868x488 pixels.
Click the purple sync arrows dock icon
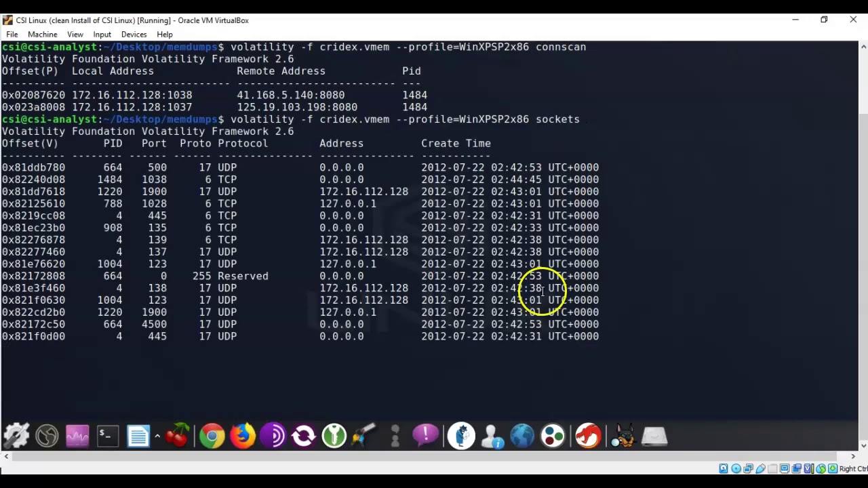[x=303, y=436]
